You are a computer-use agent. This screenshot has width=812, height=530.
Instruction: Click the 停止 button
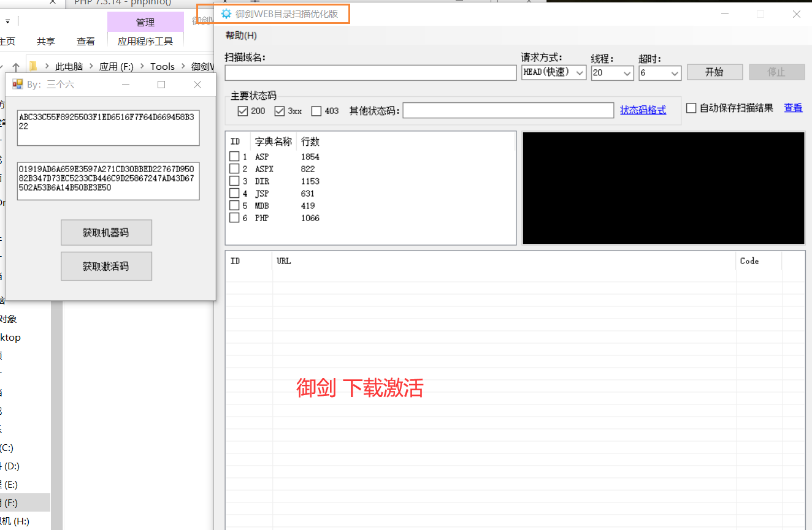776,72
